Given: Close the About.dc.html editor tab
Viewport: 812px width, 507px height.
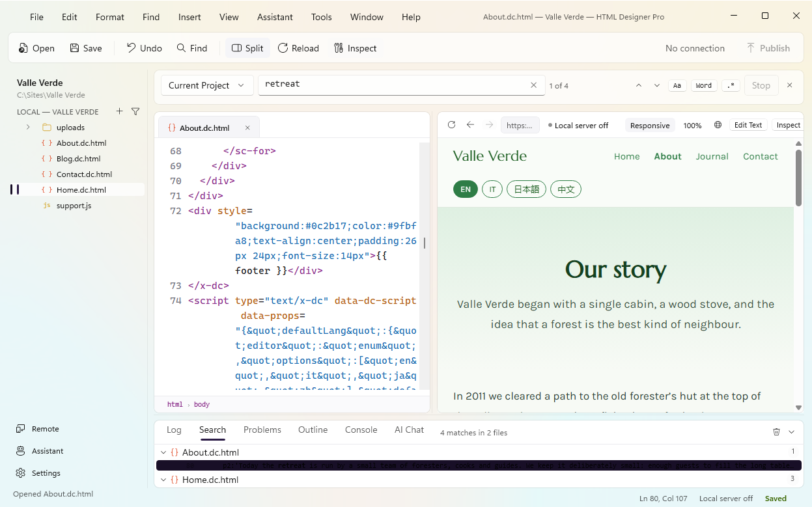Looking at the screenshot, I should (247, 128).
